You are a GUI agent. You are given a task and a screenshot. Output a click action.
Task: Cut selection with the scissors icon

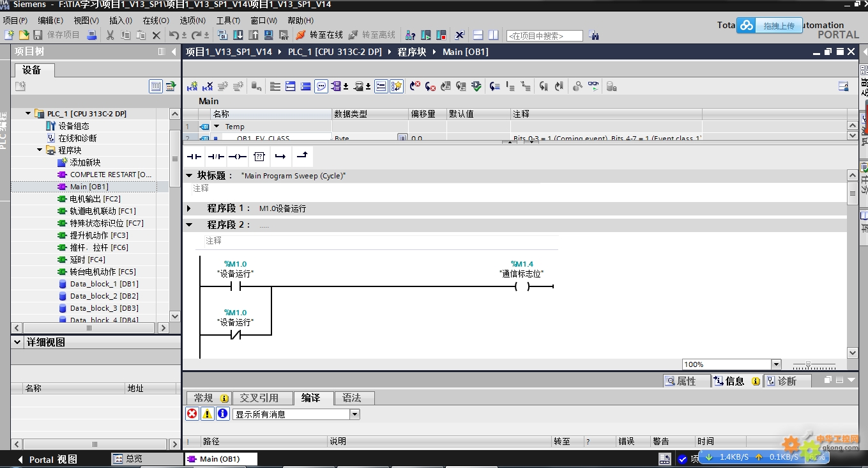click(x=110, y=35)
